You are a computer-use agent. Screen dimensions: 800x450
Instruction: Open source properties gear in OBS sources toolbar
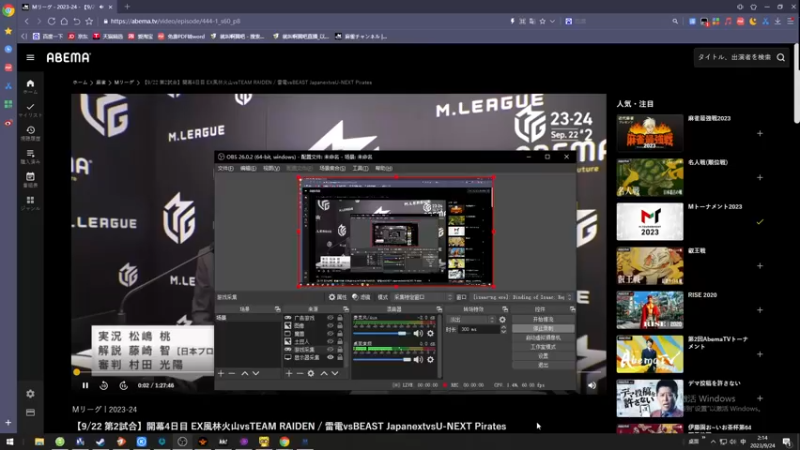(x=311, y=373)
